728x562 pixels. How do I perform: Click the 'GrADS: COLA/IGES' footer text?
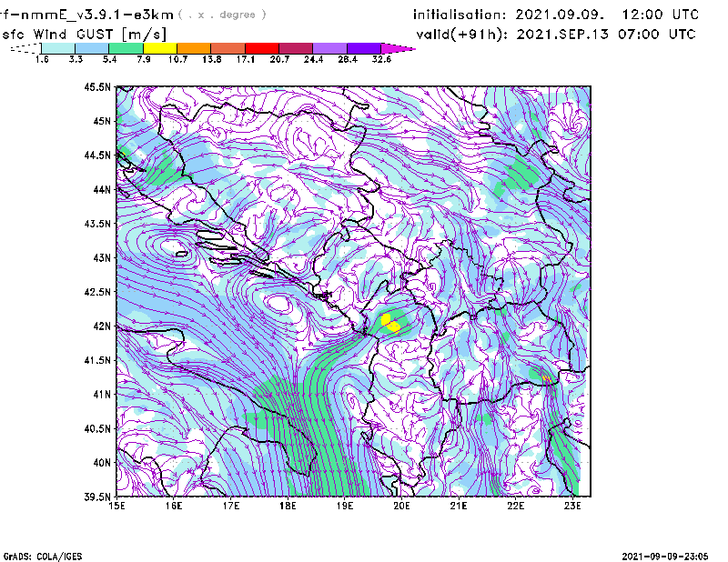click(x=43, y=557)
